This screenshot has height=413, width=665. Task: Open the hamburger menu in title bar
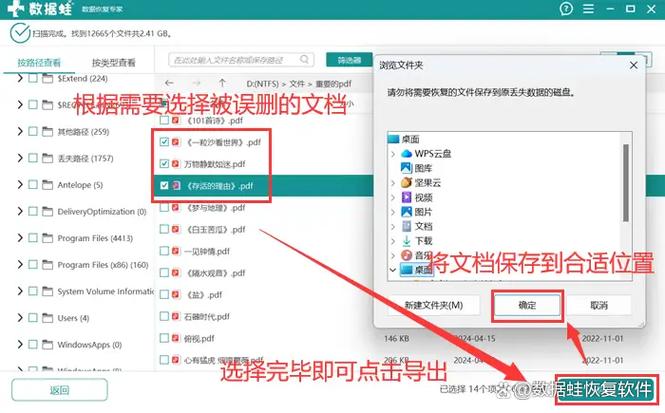click(588, 8)
